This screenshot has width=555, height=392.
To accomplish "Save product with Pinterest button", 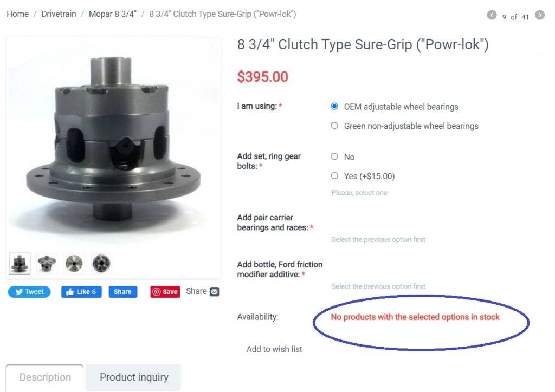I will click(165, 292).
